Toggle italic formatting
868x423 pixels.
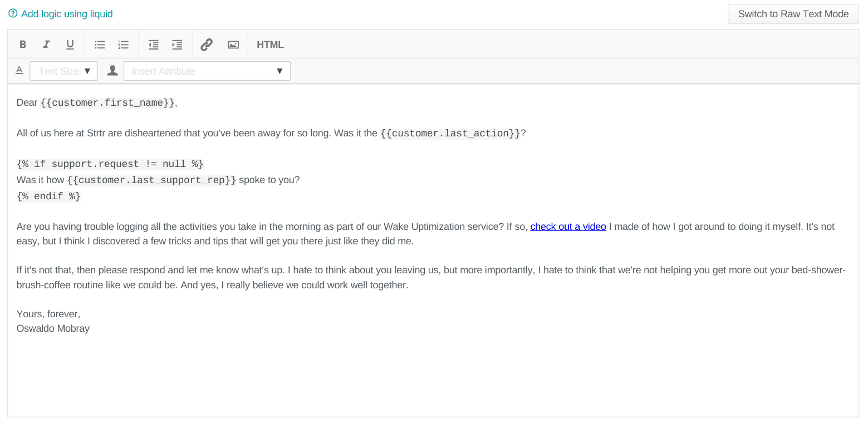[47, 45]
